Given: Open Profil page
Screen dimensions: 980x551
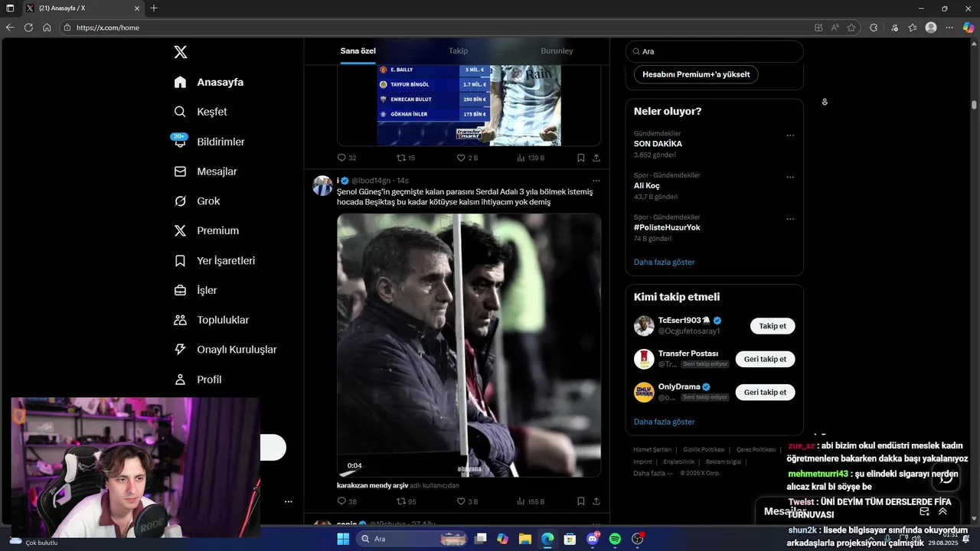Looking at the screenshot, I should pos(198,380).
